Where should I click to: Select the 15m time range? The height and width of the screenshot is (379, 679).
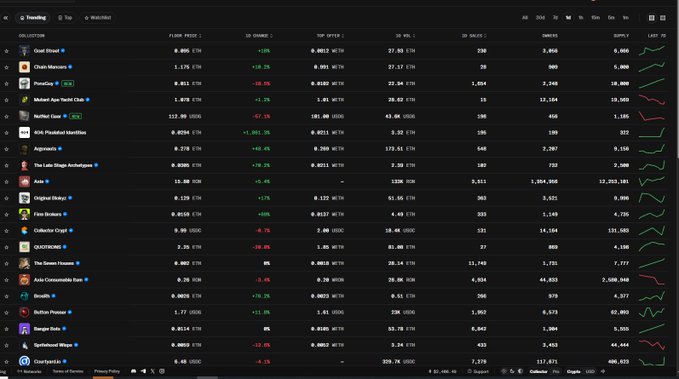[595, 18]
